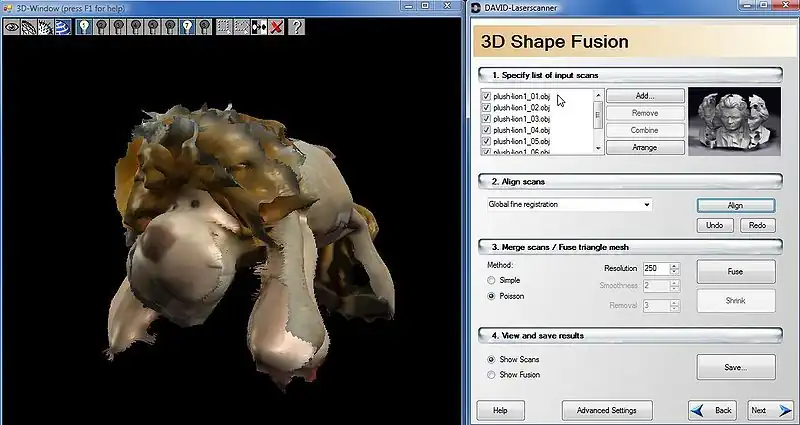Uncheck the plush-lion1_03.obj checkbox
800x425 pixels.
[486, 119]
